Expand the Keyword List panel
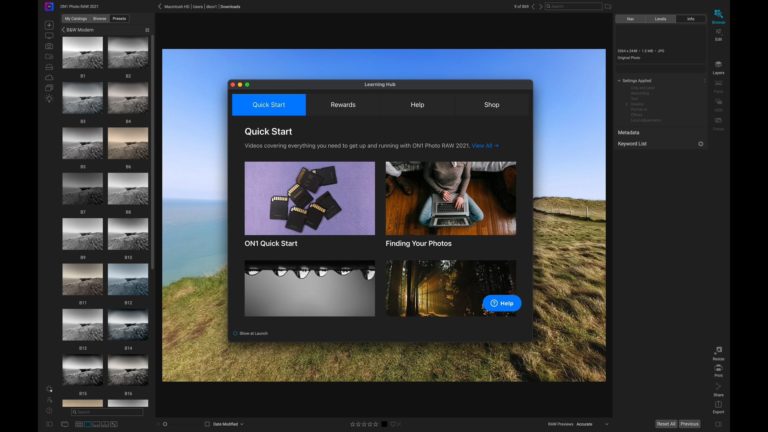768x432 pixels. click(x=632, y=144)
